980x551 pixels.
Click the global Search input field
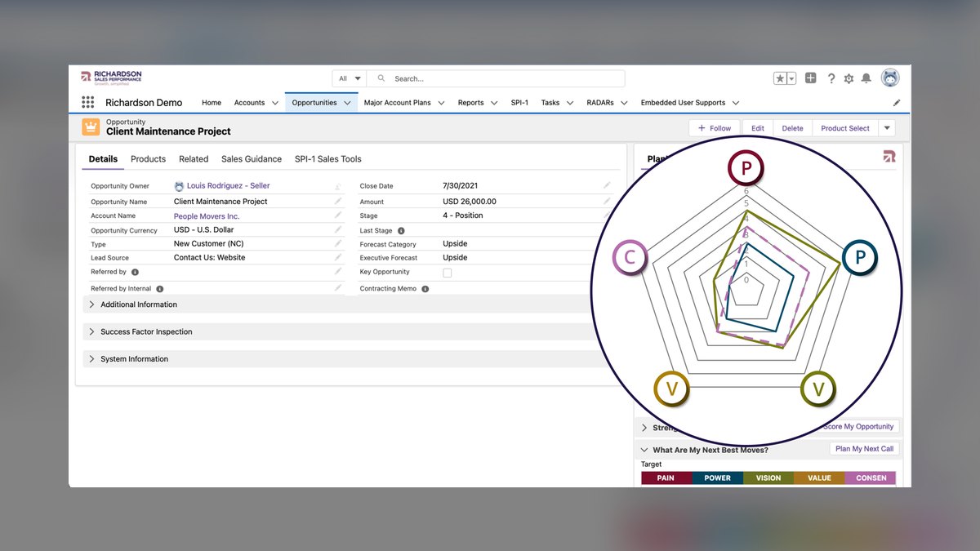496,78
